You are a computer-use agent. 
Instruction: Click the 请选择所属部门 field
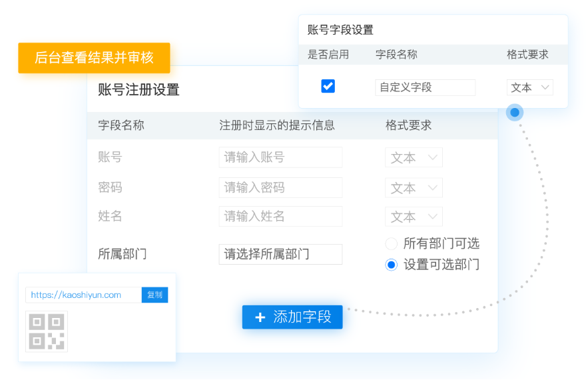(280, 254)
